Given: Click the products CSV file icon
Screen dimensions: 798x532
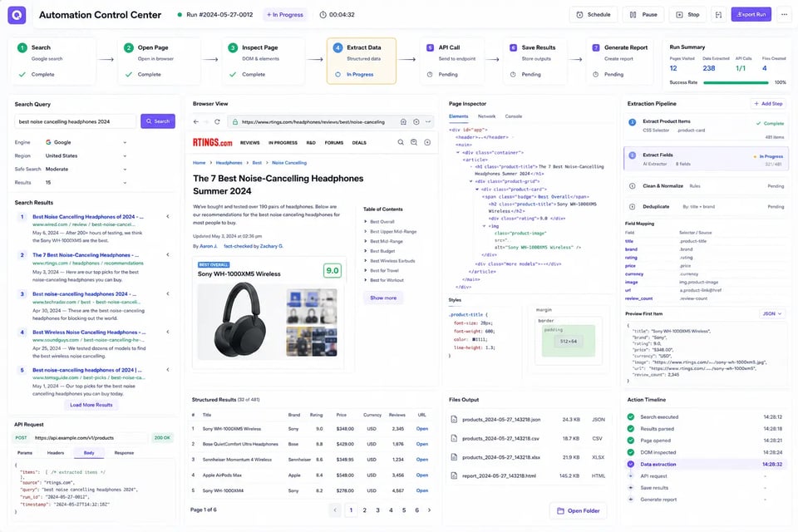Looking at the screenshot, I should point(454,438).
